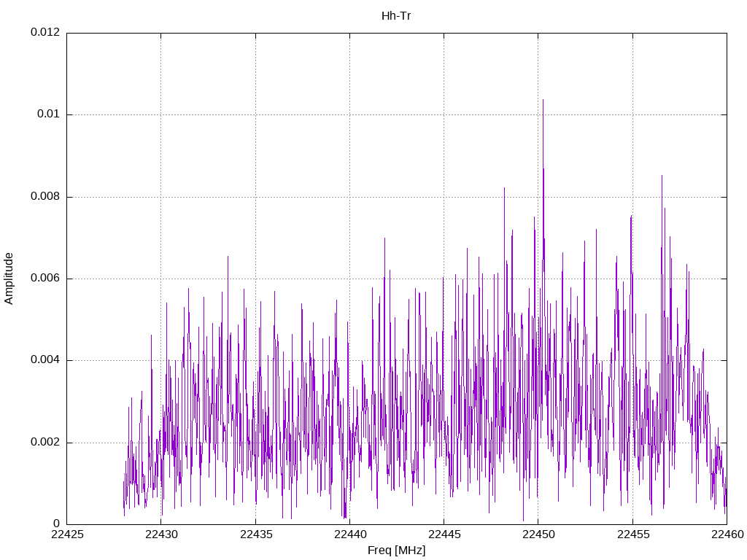Click the 0.002 y-axis tick label
Viewport: 747px width, 560px height.
45,442
